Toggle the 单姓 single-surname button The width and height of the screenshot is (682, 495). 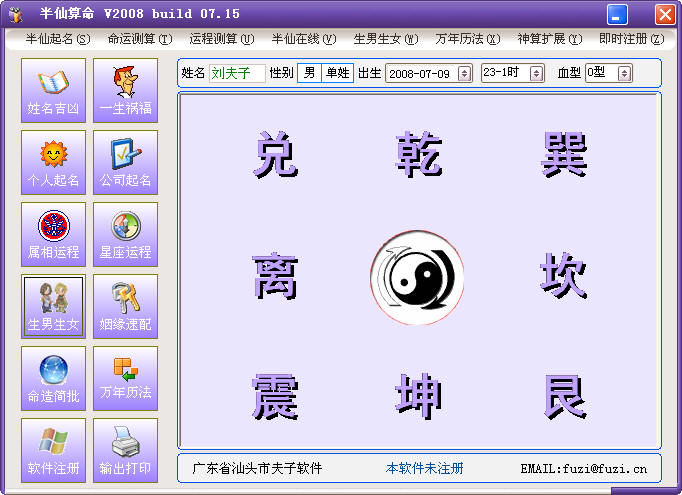338,73
